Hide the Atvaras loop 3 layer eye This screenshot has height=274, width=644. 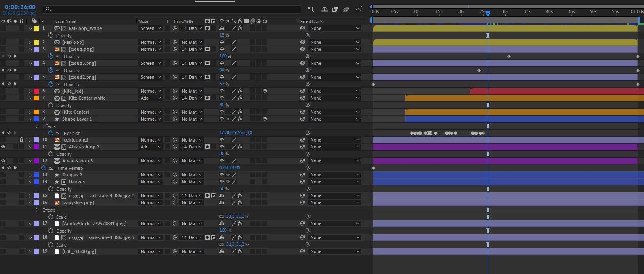pyautogui.click(x=3, y=161)
